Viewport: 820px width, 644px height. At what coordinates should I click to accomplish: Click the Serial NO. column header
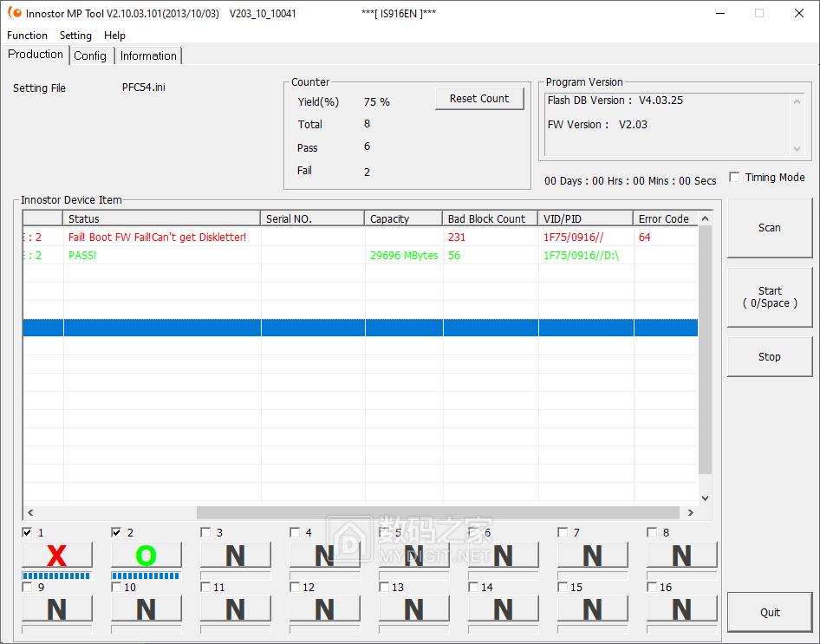(x=313, y=218)
